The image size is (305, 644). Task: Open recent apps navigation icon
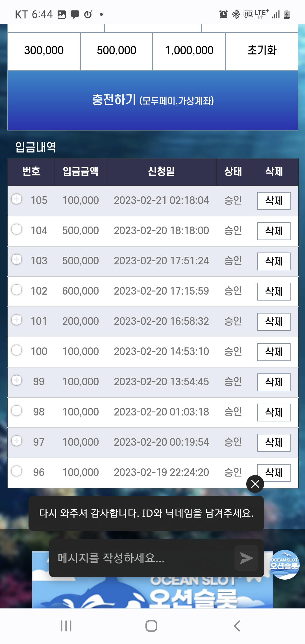tap(66, 626)
